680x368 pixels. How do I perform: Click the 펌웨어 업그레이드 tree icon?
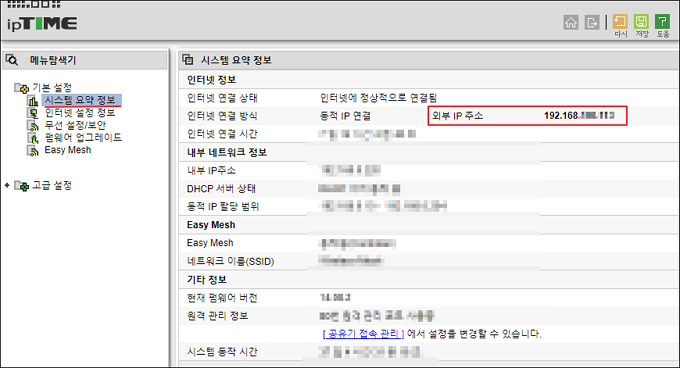(x=33, y=138)
